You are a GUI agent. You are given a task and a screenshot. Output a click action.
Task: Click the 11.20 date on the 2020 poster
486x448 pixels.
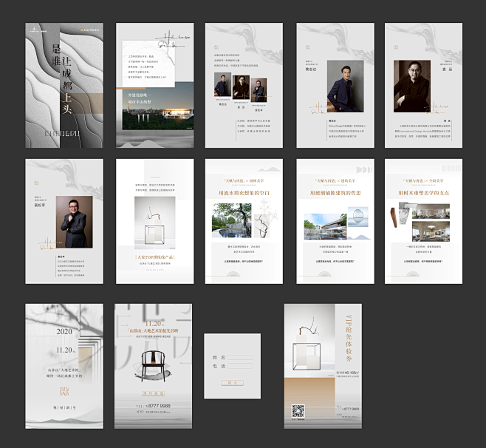[x=66, y=350]
